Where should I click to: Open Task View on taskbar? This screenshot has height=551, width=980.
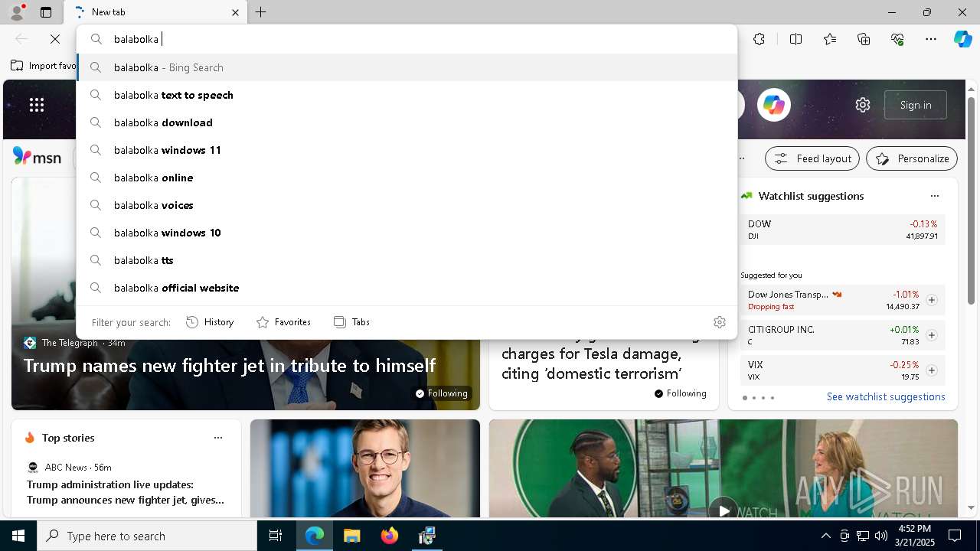276,536
